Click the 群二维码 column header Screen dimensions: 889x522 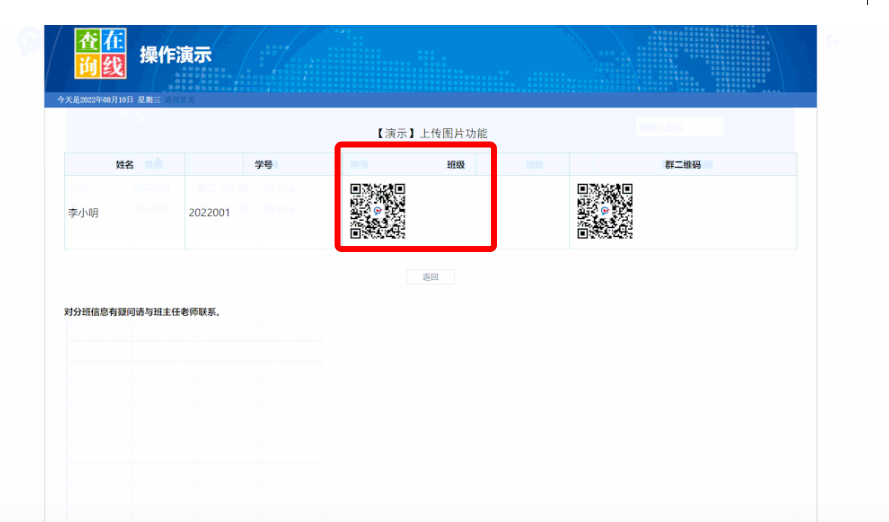683,164
